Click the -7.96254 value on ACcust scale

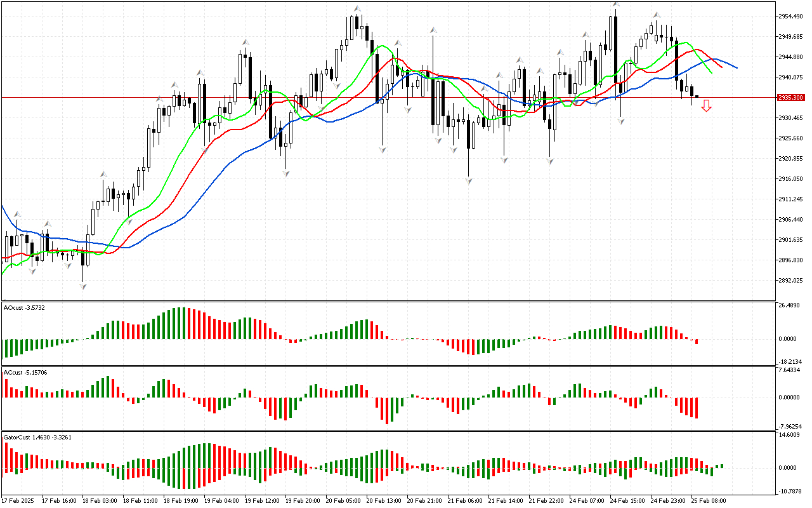(791, 427)
